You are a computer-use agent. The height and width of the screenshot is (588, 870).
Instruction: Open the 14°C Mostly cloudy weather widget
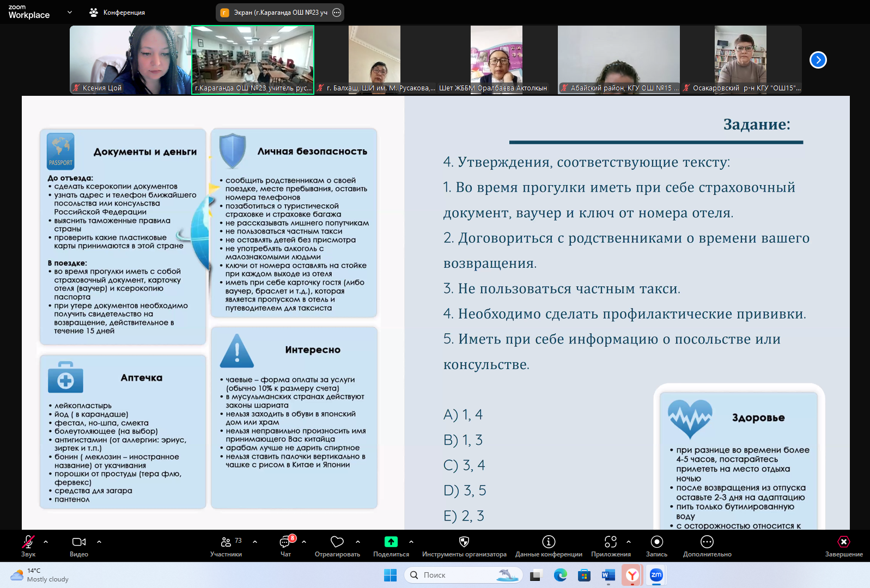[40, 575]
